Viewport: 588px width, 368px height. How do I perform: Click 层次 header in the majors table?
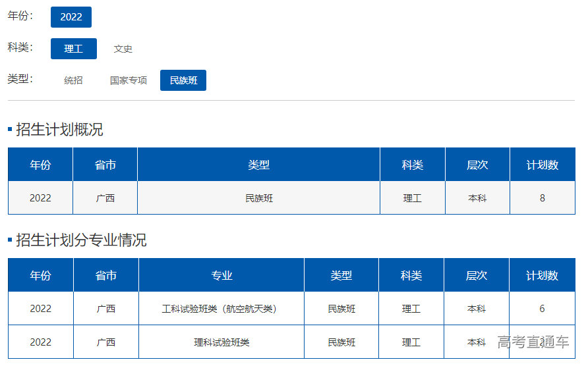point(476,275)
